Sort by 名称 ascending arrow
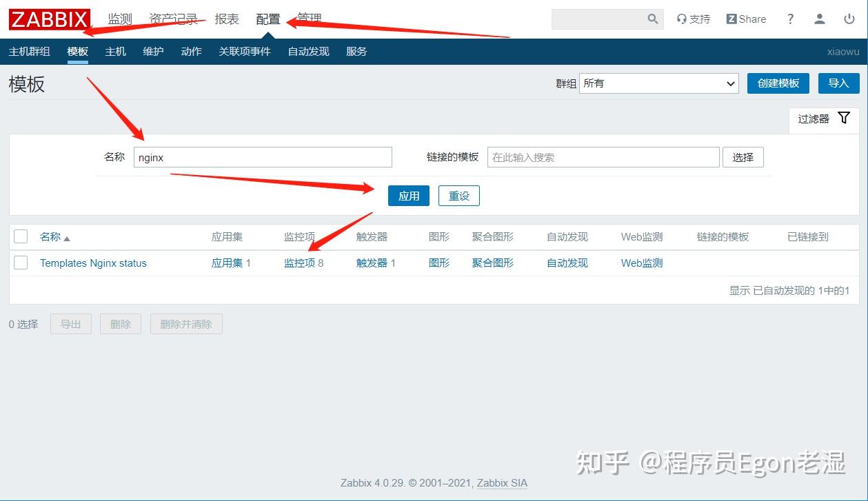The image size is (868, 501). pyautogui.click(x=67, y=238)
